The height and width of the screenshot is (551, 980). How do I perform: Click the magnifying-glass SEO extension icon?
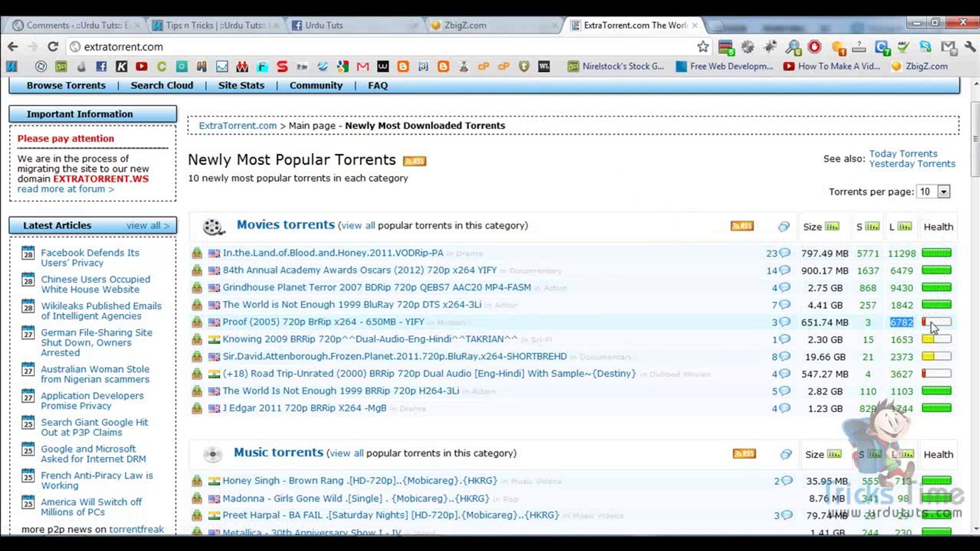(793, 46)
